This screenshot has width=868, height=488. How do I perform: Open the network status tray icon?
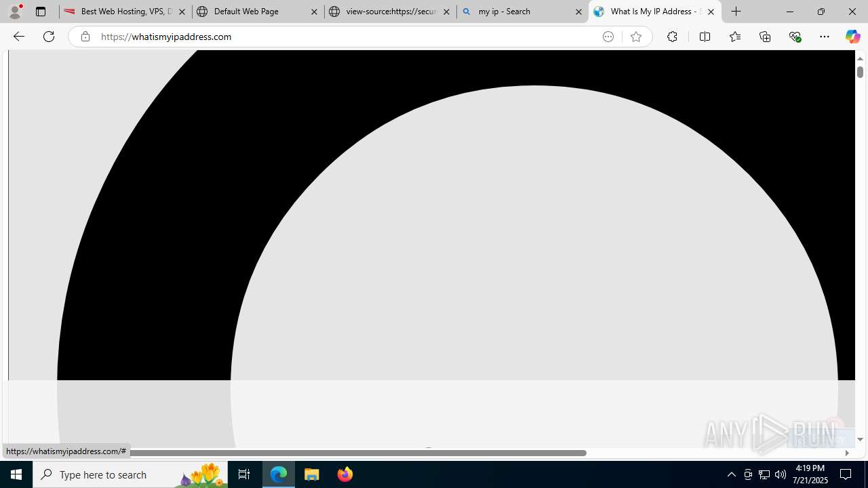click(764, 474)
